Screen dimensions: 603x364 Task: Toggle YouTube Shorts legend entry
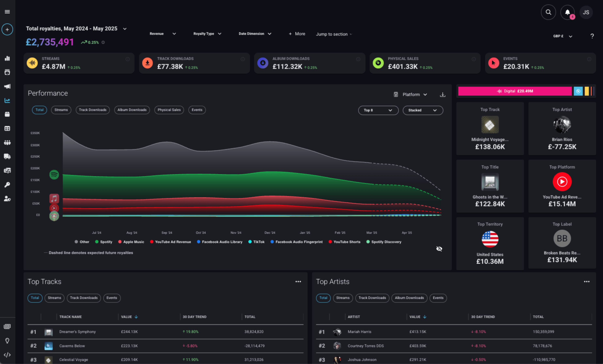(x=344, y=242)
